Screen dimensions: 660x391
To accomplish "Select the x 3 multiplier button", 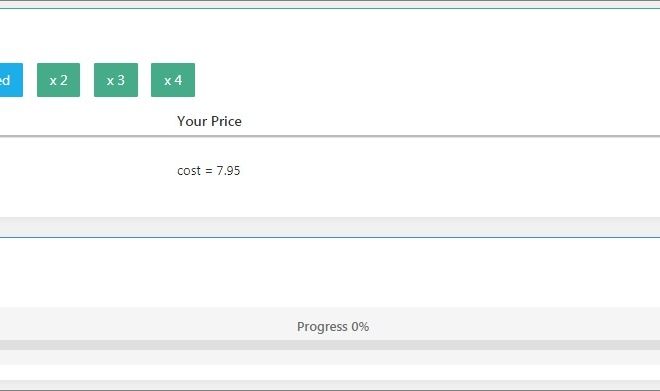I will click(x=116, y=80).
